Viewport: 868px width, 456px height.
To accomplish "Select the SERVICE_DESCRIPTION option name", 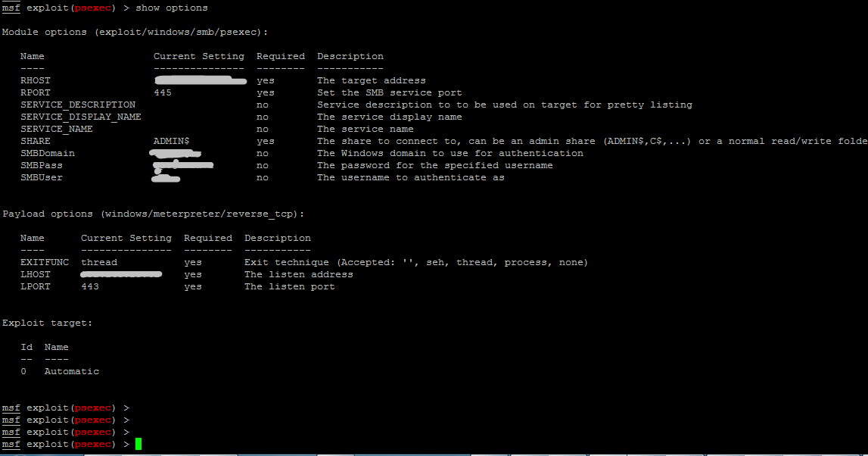I will [x=77, y=104].
